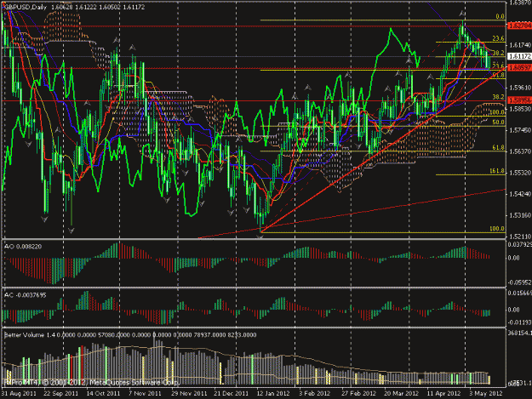Image resolution: width=532 pixels, height=399 pixels.
Task: Click the price axis value 1.53160
Action: (519, 215)
